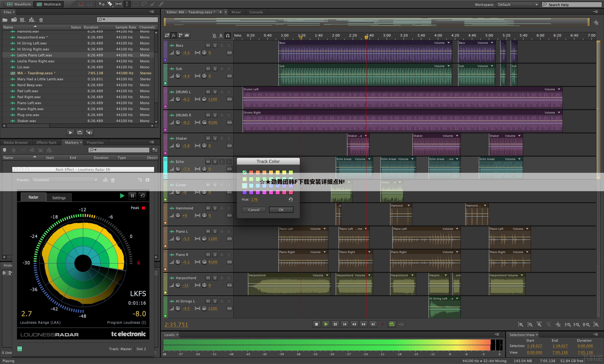Open Harpsichord first clip Volume dropdown
Image resolution: width=604 pixels, height=364 pixels.
tap(327, 275)
